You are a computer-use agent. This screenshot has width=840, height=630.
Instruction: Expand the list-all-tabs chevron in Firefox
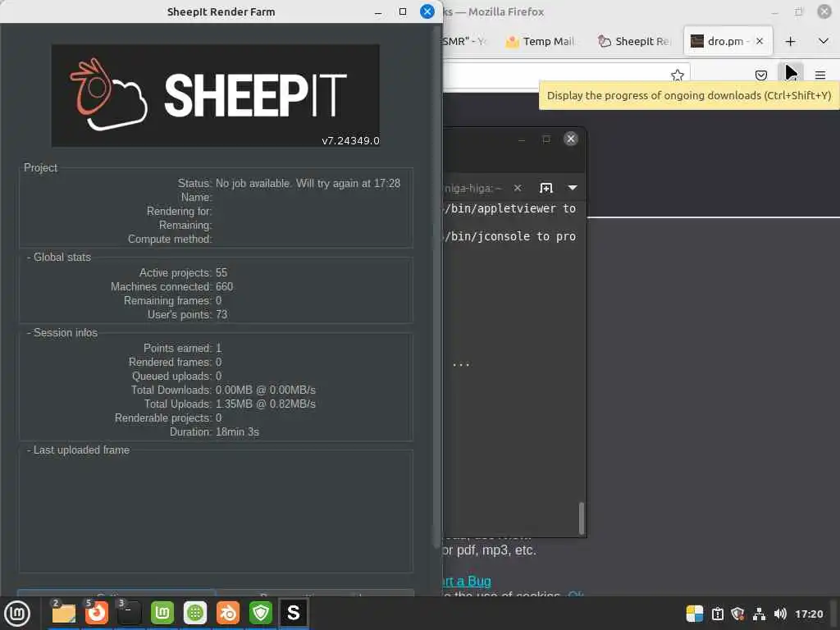click(x=824, y=41)
